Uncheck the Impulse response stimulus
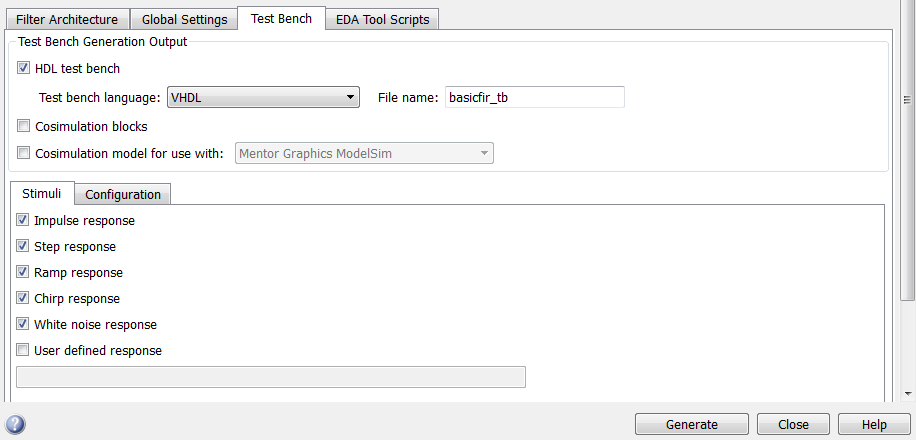Screen dimensions: 916x440 pyautogui.click(x=23, y=220)
